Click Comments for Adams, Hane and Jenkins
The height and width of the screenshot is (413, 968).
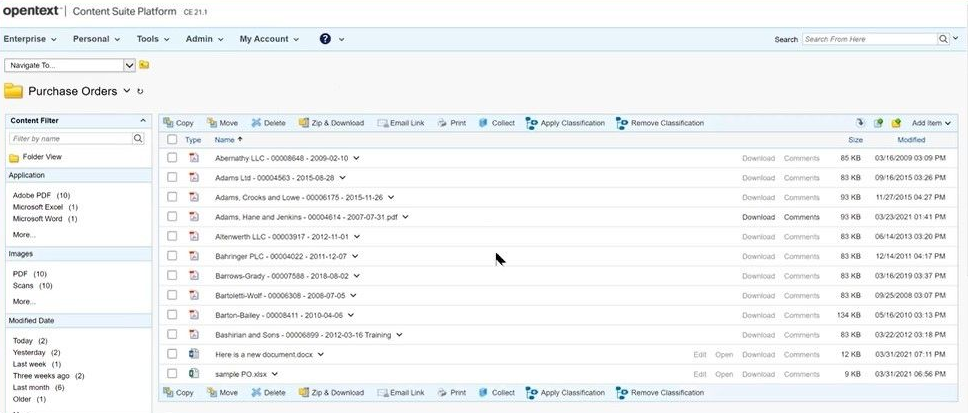[801, 217]
